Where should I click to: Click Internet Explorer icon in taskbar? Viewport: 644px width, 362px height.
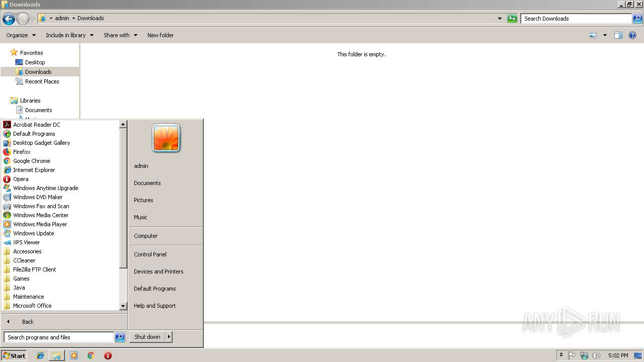pyautogui.click(x=40, y=355)
